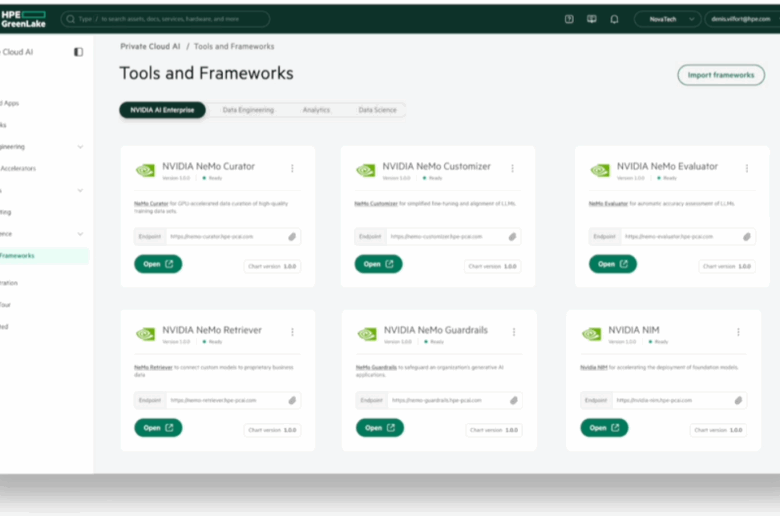Follow the NeMo Guardrails description link
The image size is (780, 516).
(376, 367)
